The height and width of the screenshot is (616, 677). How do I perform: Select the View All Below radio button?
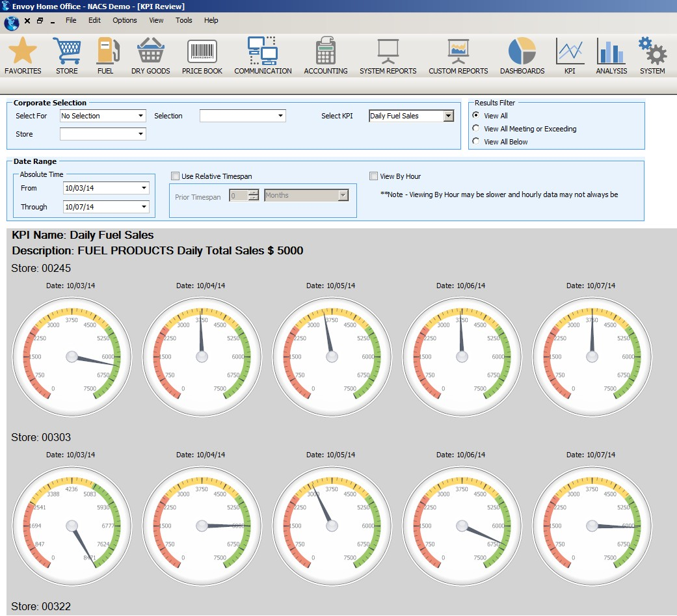(475, 141)
